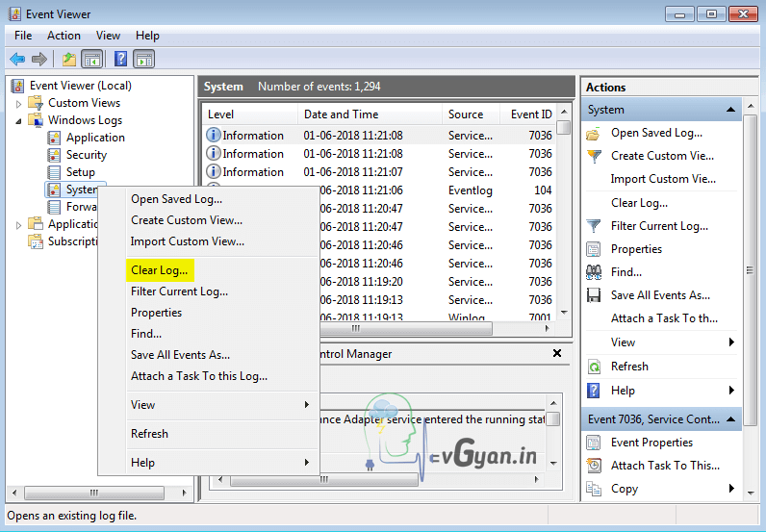
Task: Click the Forward arrow toolbar icon
Action: (39, 59)
